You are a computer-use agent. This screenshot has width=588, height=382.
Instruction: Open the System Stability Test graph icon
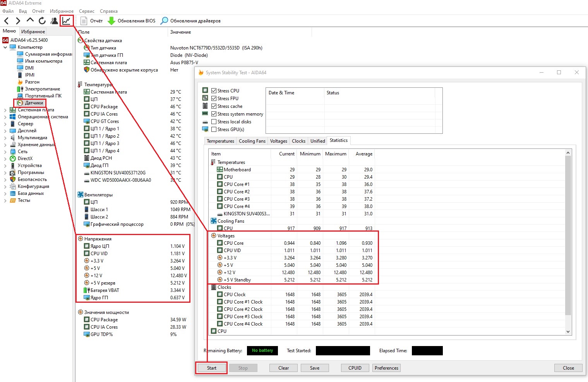pos(67,21)
